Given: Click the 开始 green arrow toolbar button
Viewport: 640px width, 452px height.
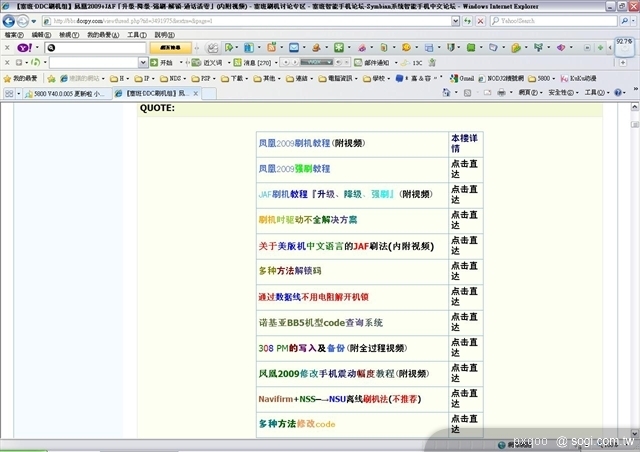Looking at the screenshot, I should point(162,62).
